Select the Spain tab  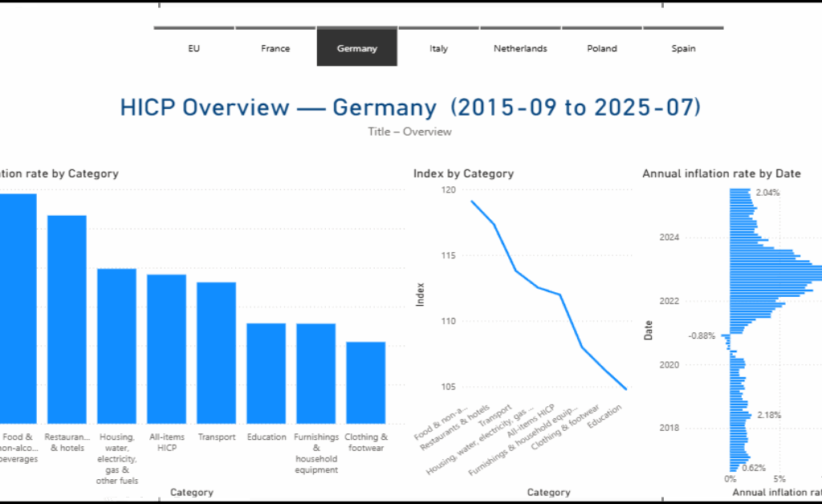coord(683,48)
